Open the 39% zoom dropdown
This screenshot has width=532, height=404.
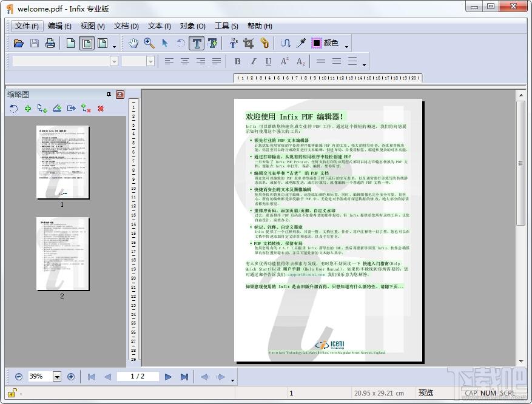click(x=57, y=377)
